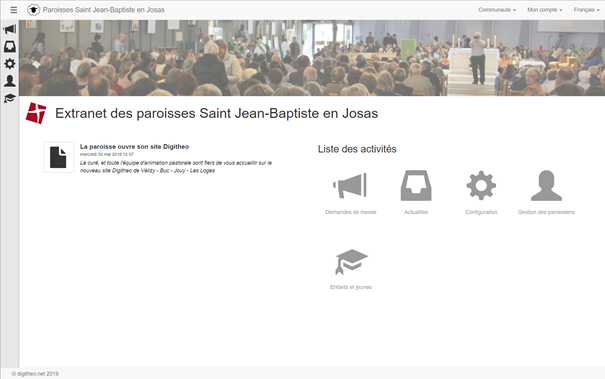Image resolution: width=605 pixels, height=379 pixels.
Task: Click the '© digitheo.net 2019' footer text
Action: [x=35, y=374]
